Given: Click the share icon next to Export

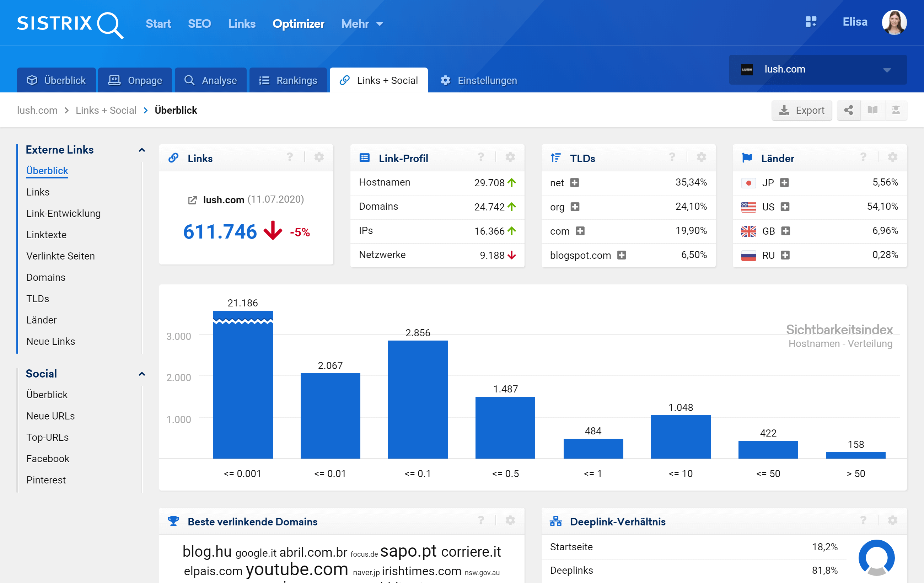Looking at the screenshot, I should click(x=848, y=111).
